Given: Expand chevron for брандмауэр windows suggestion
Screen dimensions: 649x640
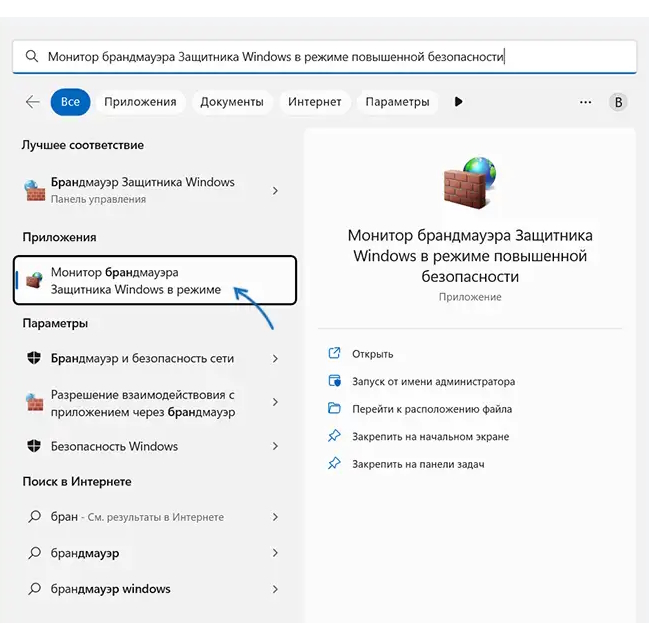Looking at the screenshot, I should pos(275,589).
